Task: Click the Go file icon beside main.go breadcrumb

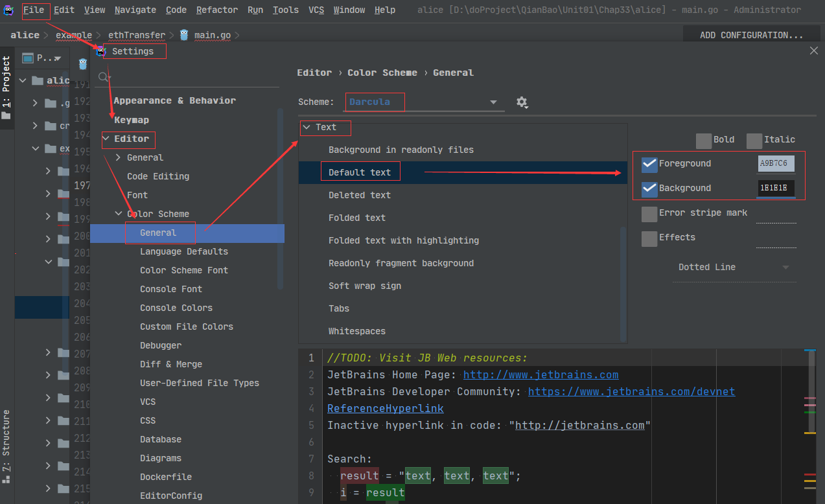Action: point(185,35)
